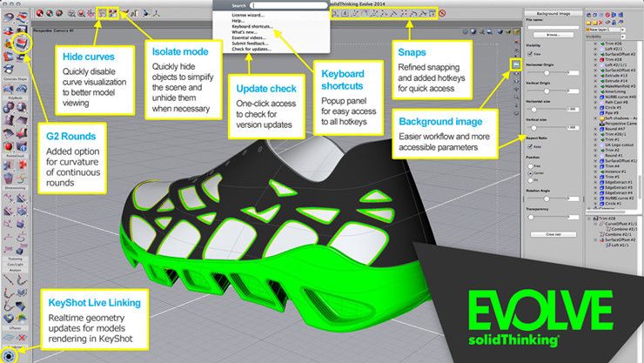Click the Hide curves toolbar icon
This screenshot has height=363, width=644.
coord(102,14)
